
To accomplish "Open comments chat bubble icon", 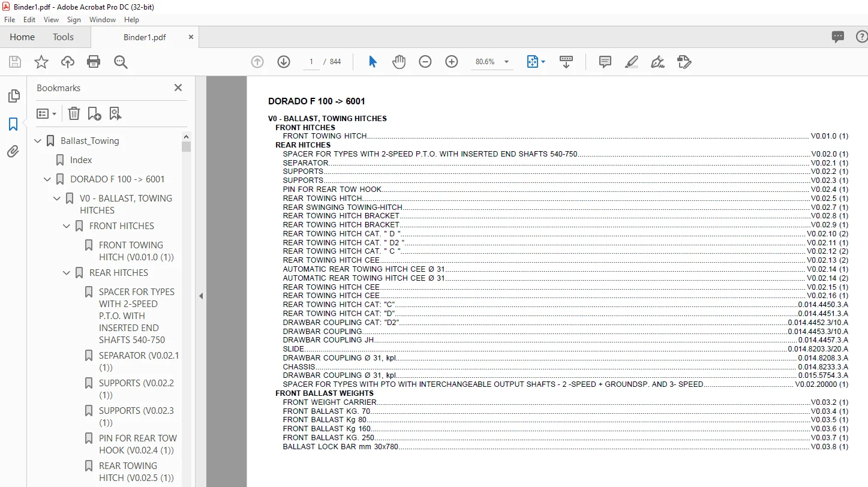I will (x=838, y=37).
